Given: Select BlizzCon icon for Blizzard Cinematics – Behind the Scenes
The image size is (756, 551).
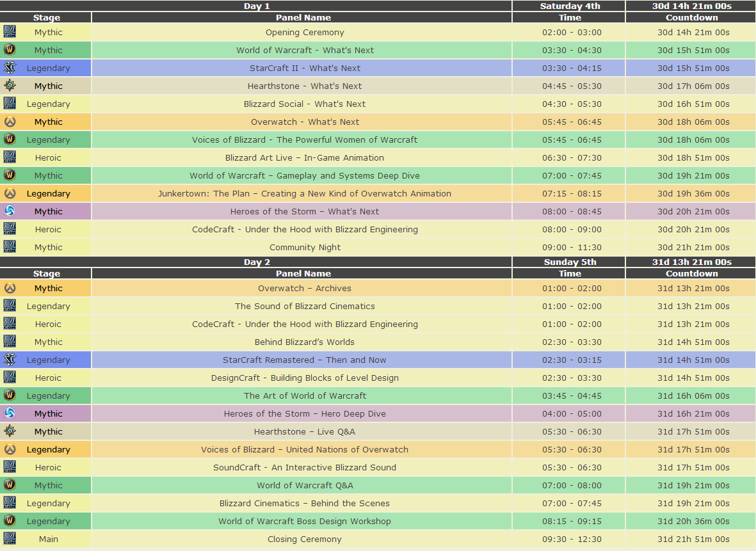Looking at the screenshot, I should 10,503.
